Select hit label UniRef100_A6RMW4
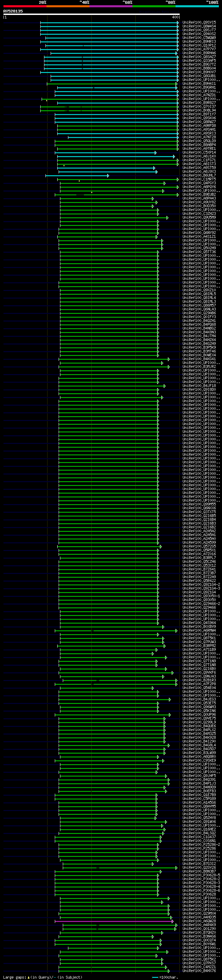Screen dimensions: 222x980 click(199, 631)
